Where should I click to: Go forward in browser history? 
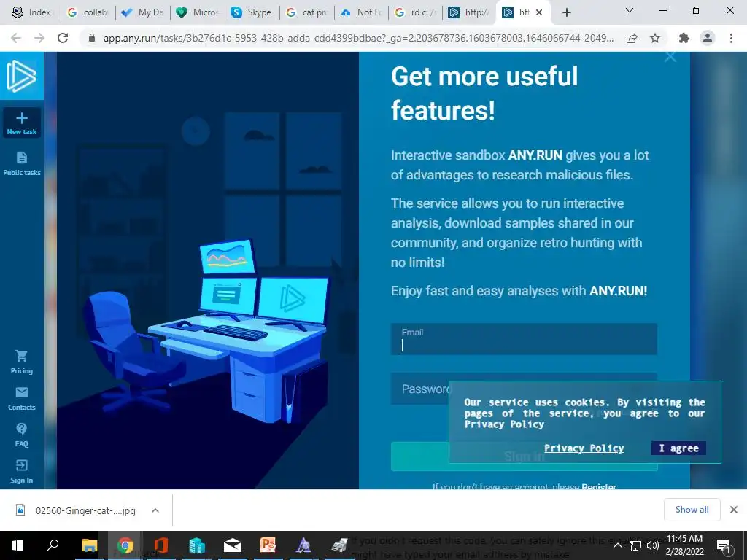coord(39,38)
